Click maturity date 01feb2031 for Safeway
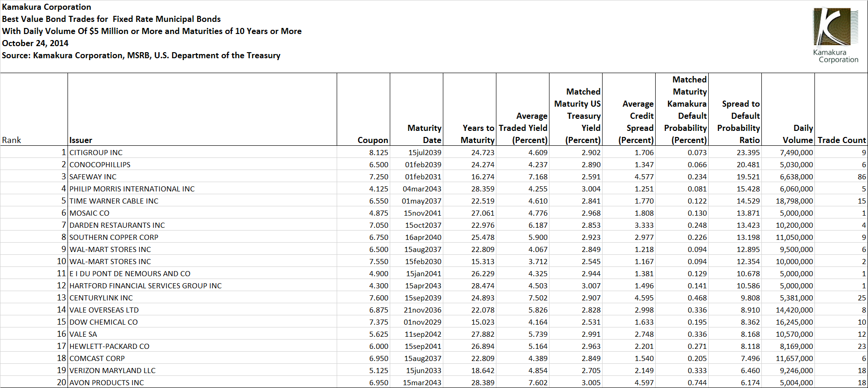868x388 pixels. (x=423, y=177)
